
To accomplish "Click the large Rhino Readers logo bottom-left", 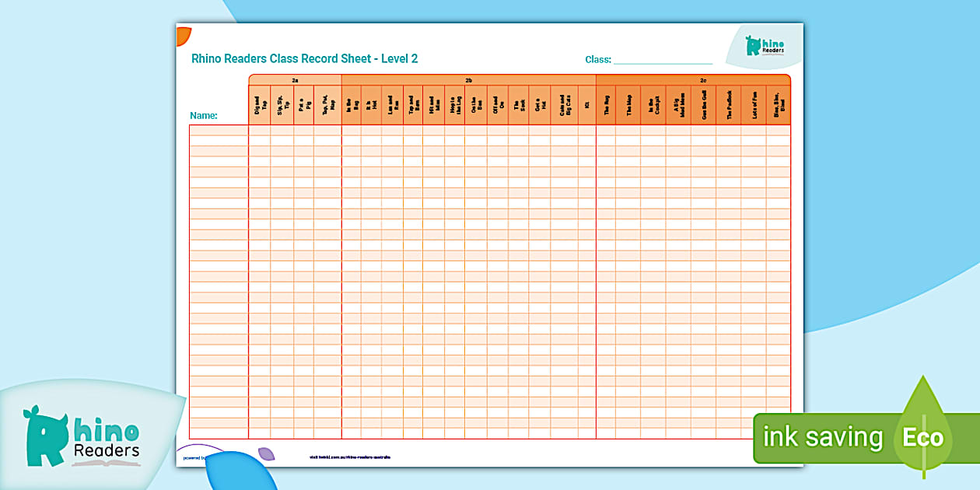I will click(x=82, y=436).
